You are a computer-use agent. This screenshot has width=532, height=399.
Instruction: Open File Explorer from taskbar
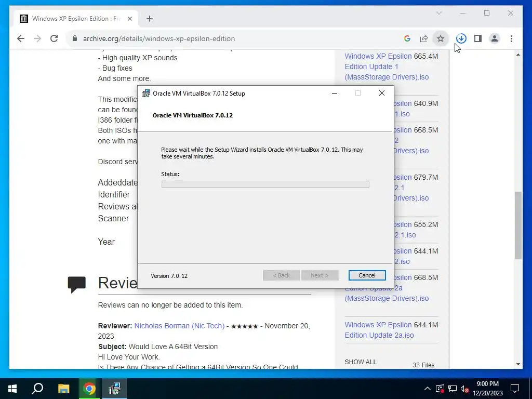click(x=63, y=389)
